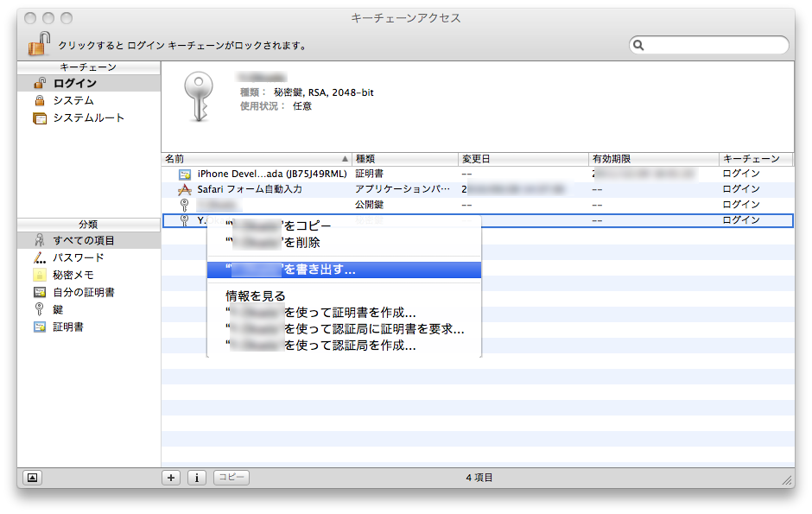
Task: Click the sort arrow in 名前 column
Action: 345,159
